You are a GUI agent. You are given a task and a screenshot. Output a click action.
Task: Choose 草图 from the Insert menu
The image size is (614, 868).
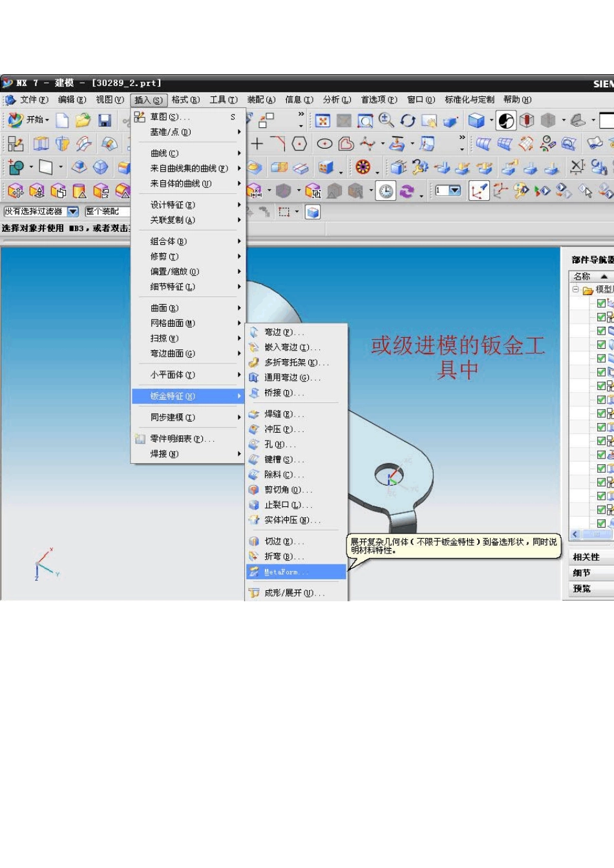pos(188,117)
